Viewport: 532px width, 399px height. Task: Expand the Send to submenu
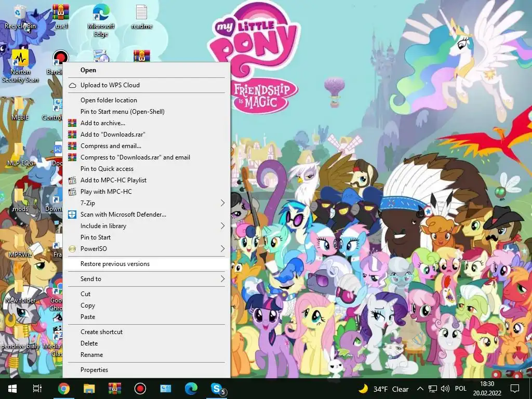(x=147, y=279)
